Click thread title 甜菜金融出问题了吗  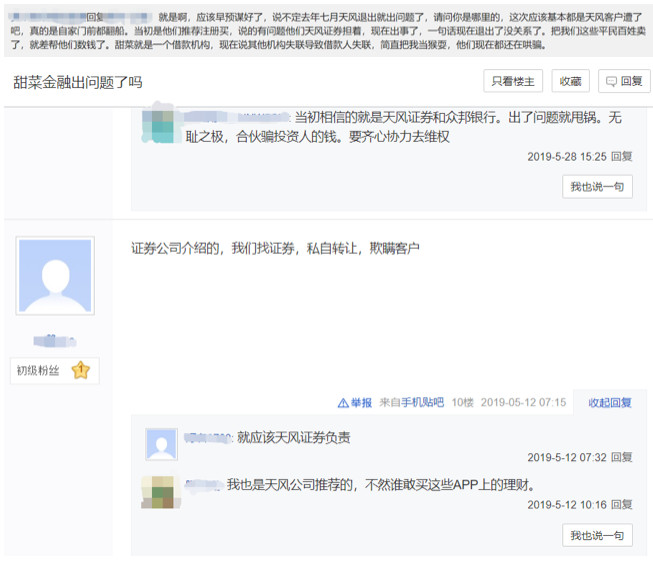[78, 82]
